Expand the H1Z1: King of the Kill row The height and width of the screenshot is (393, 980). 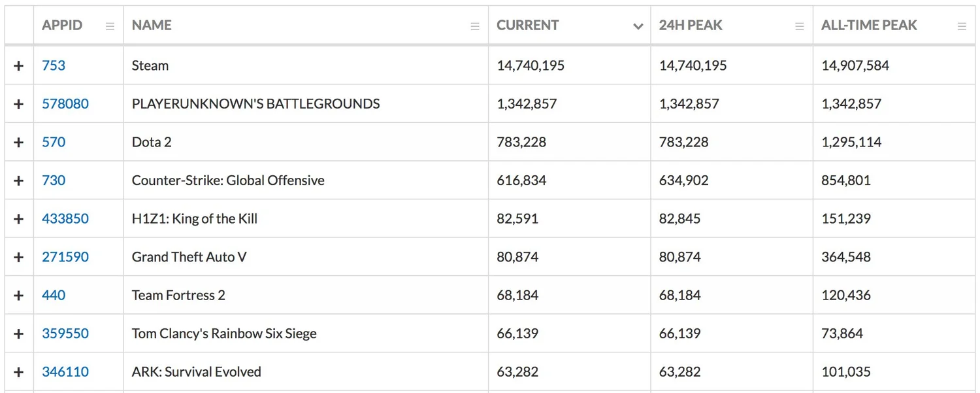[x=19, y=218]
